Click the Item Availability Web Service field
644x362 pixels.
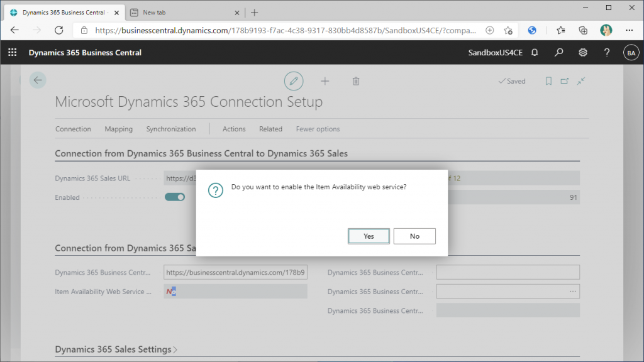coord(235,292)
